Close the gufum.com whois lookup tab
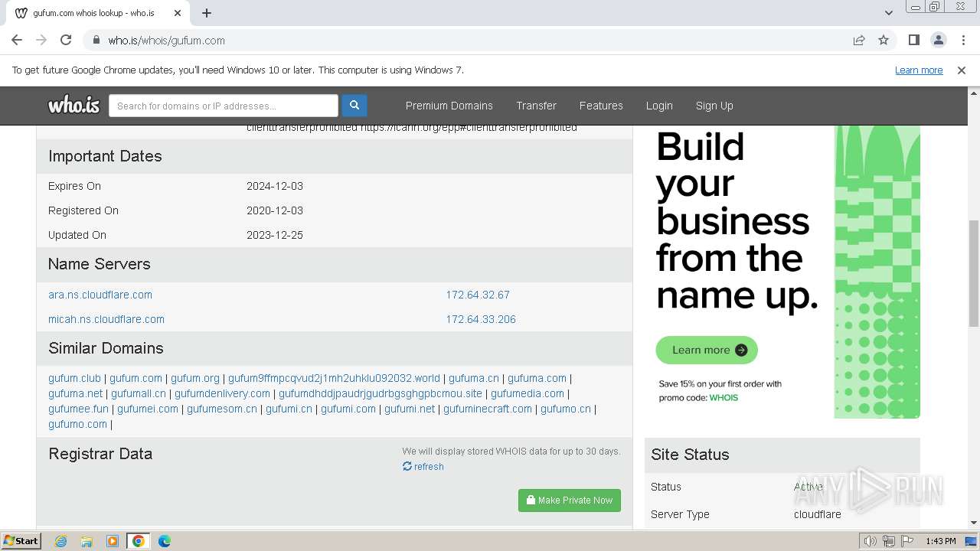The width and height of the screenshot is (980, 551). pyautogui.click(x=178, y=13)
